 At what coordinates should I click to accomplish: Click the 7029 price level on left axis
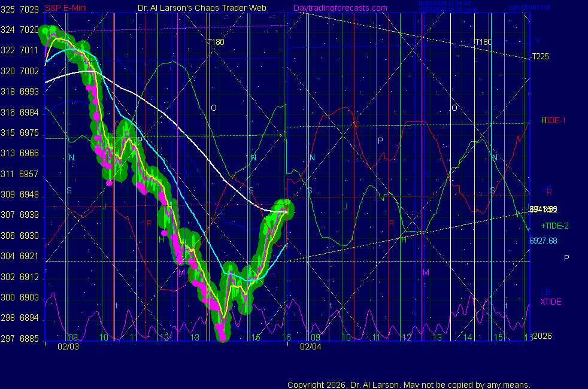pos(29,9)
